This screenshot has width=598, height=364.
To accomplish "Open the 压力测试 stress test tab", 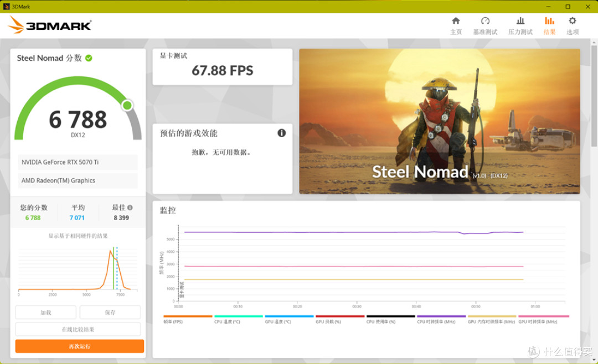I will coord(520,26).
